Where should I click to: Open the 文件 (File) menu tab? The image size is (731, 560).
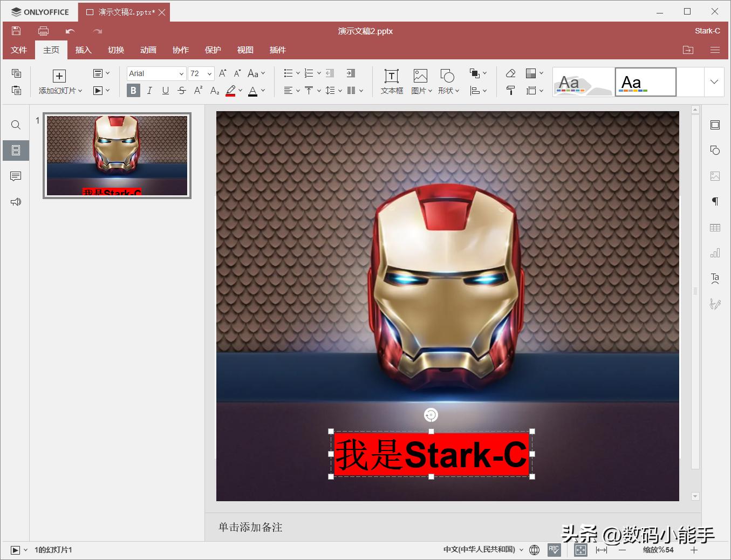pos(19,50)
